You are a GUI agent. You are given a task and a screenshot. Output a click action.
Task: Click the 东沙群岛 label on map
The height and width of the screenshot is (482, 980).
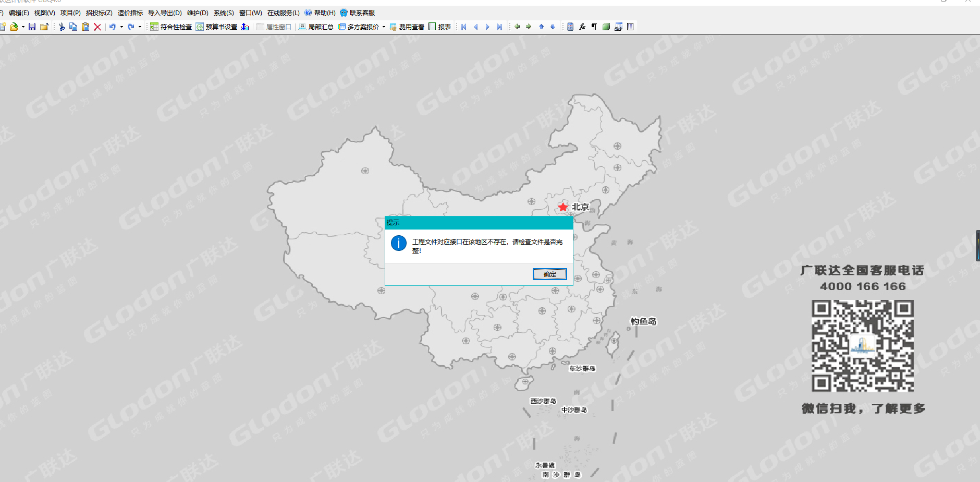[x=582, y=368]
